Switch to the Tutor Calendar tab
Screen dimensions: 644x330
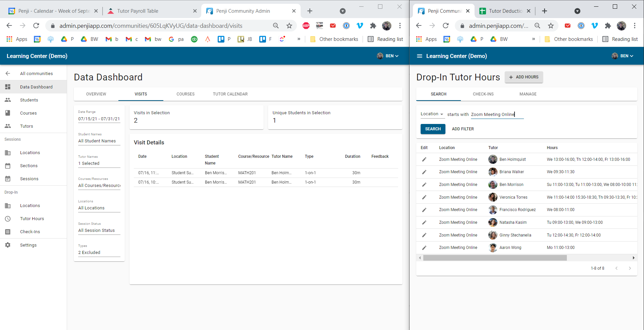230,94
